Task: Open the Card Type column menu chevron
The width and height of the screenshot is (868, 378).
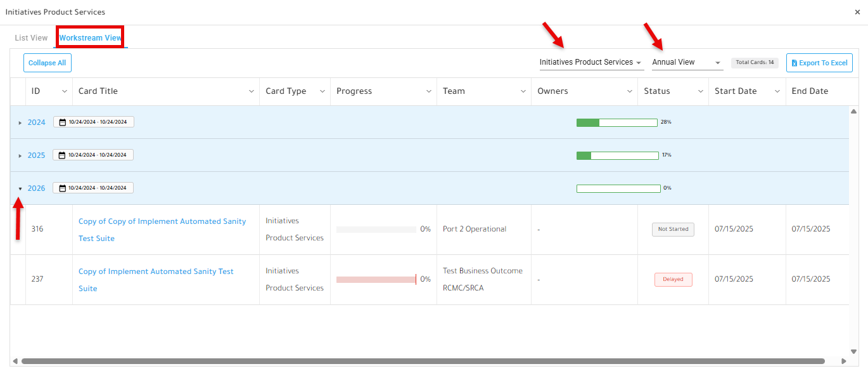Action: (322, 91)
